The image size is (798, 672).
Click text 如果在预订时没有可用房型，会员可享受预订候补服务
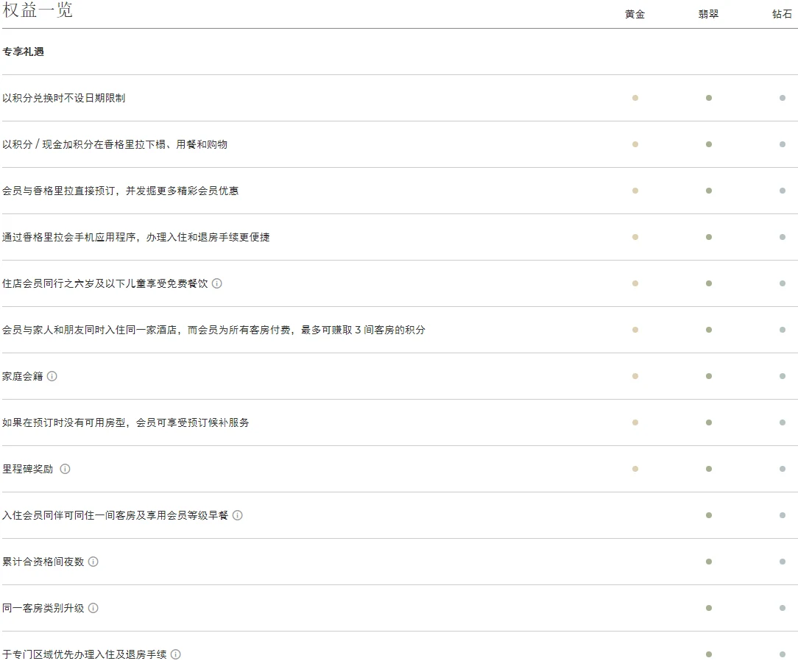(x=126, y=422)
